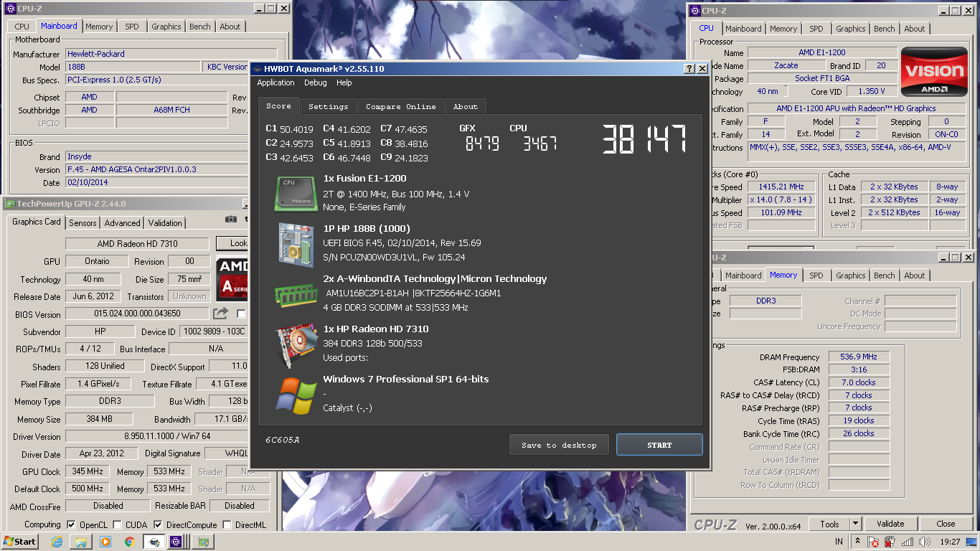Open the Help menu in Aquamark
Viewport: 980px width, 551px height.
coord(344,83)
